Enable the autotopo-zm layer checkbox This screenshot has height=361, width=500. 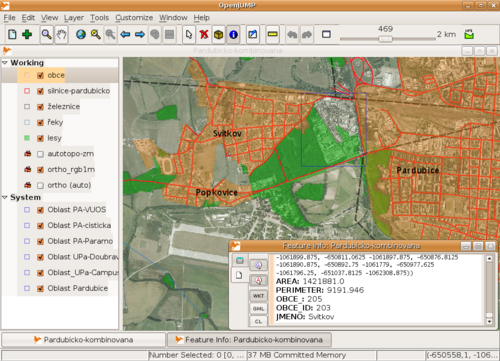pyautogui.click(x=41, y=154)
